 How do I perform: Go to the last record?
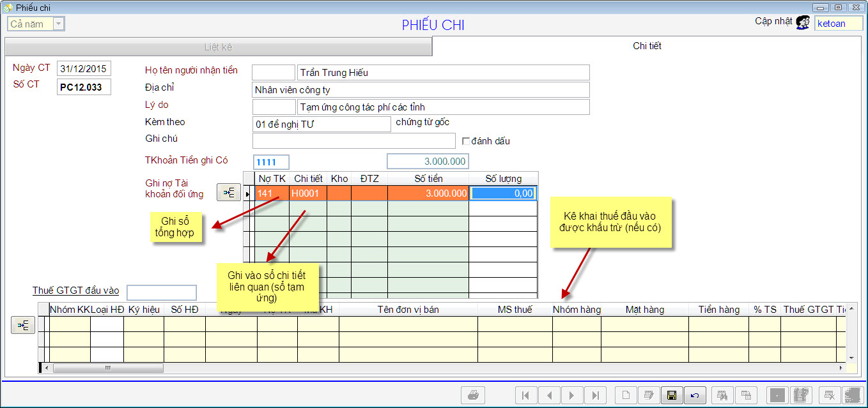595,395
